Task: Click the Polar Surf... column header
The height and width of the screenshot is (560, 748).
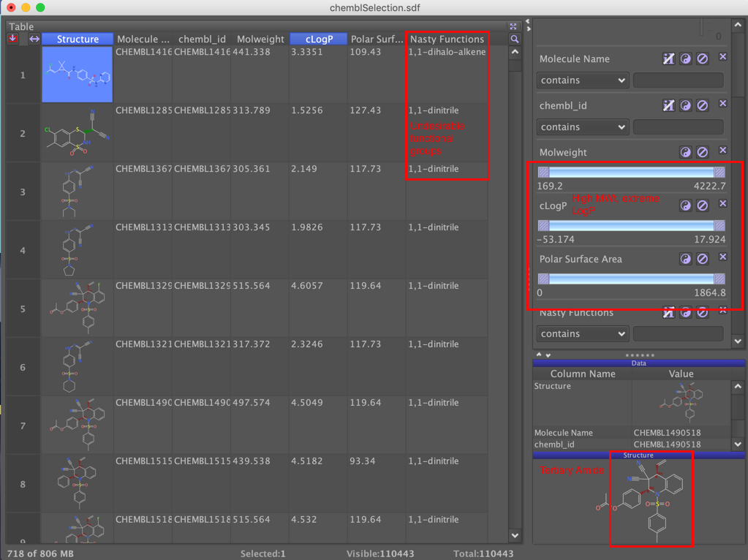Action: [x=377, y=39]
